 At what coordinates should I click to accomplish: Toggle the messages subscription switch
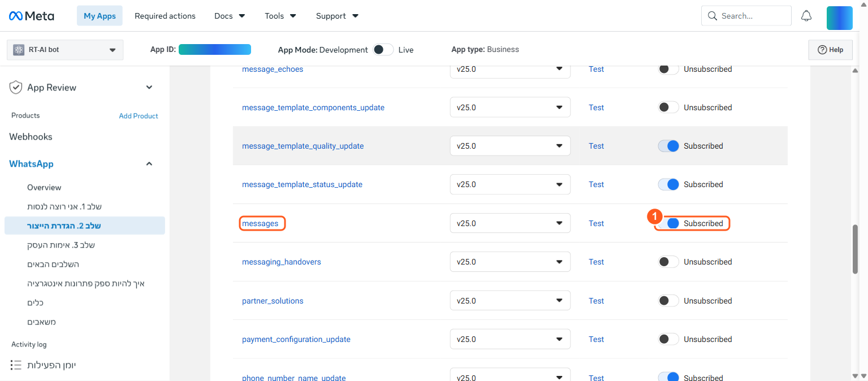[x=668, y=223]
